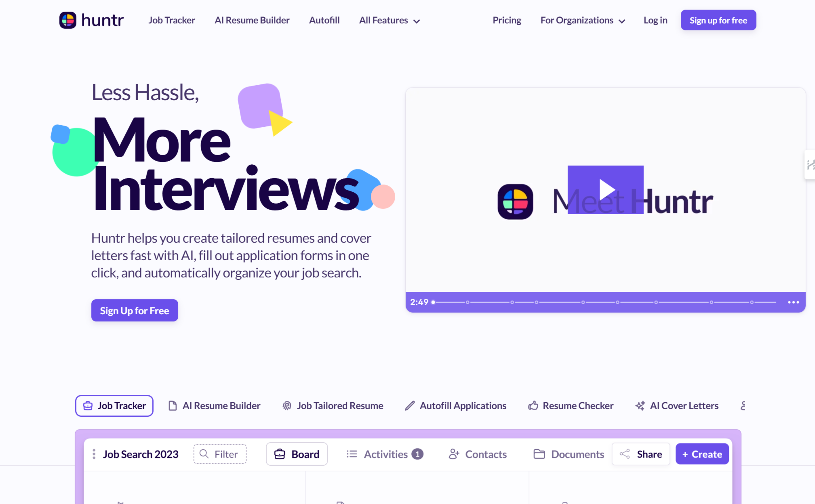Click the side widget tab on right edge

click(x=810, y=165)
